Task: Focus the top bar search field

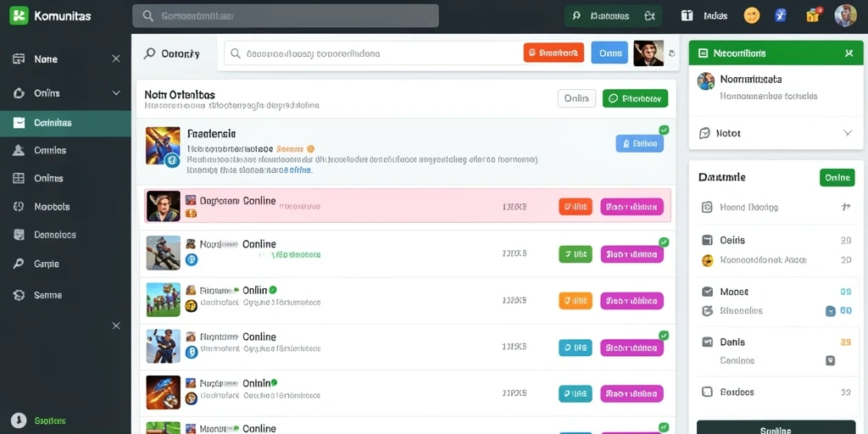Action: pyautogui.click(x=286, y=16)
